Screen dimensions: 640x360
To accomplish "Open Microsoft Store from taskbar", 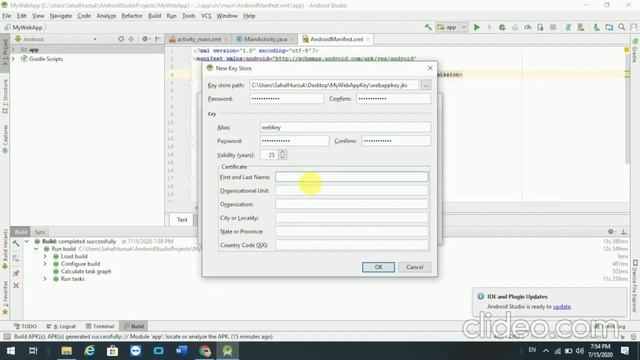I will 112,351.
